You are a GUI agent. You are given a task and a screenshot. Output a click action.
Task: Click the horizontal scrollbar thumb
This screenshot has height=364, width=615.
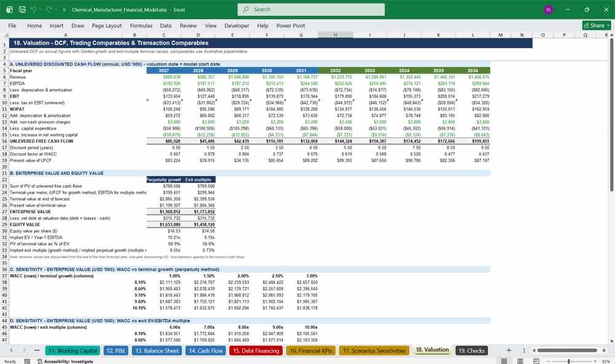click(x=567, y=350)
